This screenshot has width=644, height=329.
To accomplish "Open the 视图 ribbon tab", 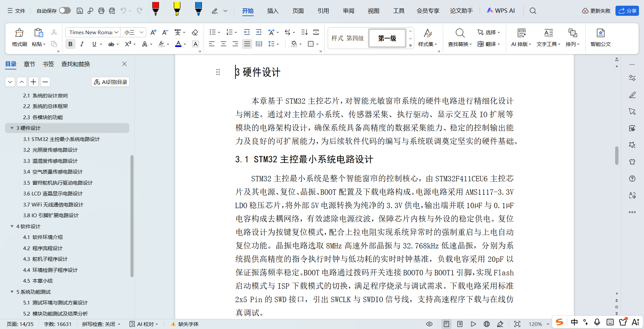I will point(373,11).
